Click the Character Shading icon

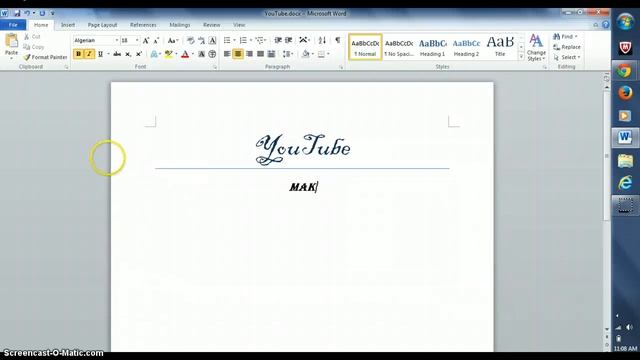(x=201, y=54)
